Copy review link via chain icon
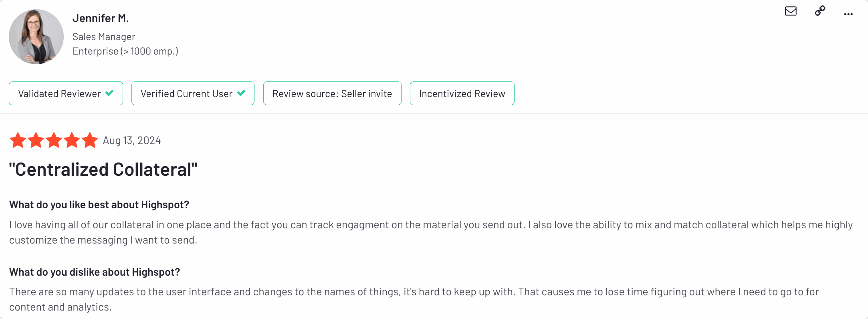The height and width of the screenshot is (319, 868). pyautogui.click(x=820, y=11)
